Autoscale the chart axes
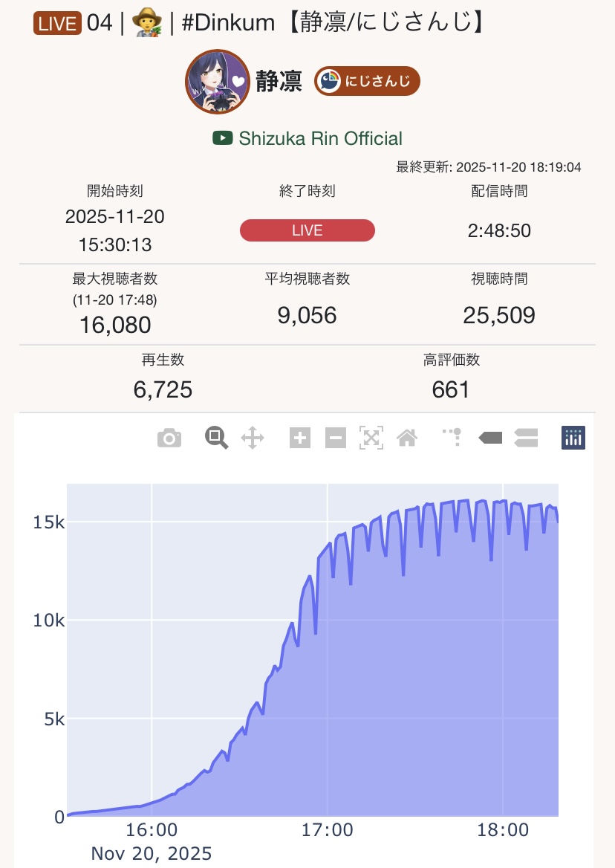The height and width of the screenshot is (868, 615). point(371,438)
